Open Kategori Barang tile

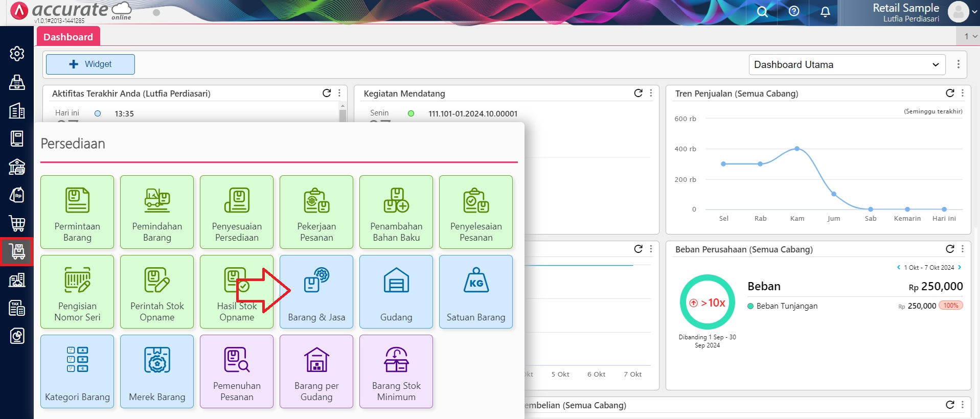coord(77,371)
